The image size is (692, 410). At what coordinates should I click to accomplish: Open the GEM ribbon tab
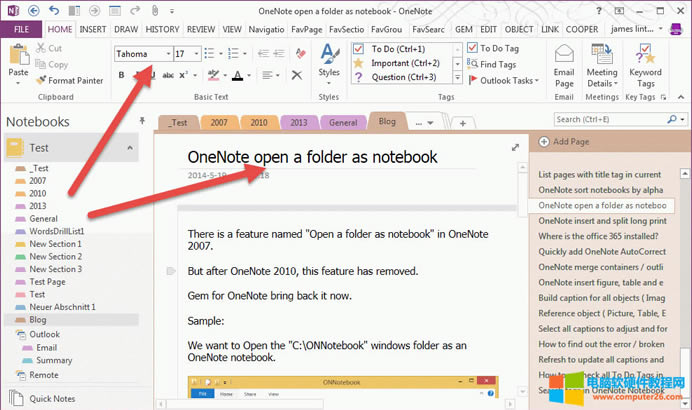point(464,29)
